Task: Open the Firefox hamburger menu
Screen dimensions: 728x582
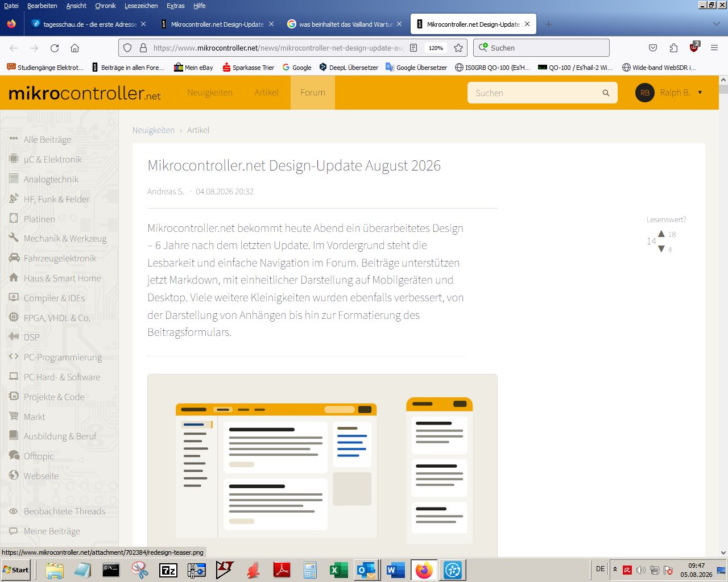Action: tap(714, 48)
